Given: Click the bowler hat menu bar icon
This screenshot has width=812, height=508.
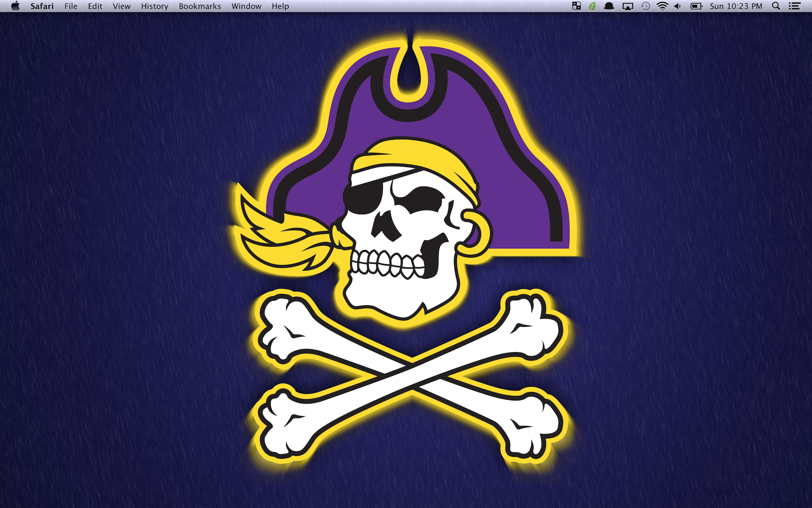Looking at the screenshot, I should click(609, 6).
